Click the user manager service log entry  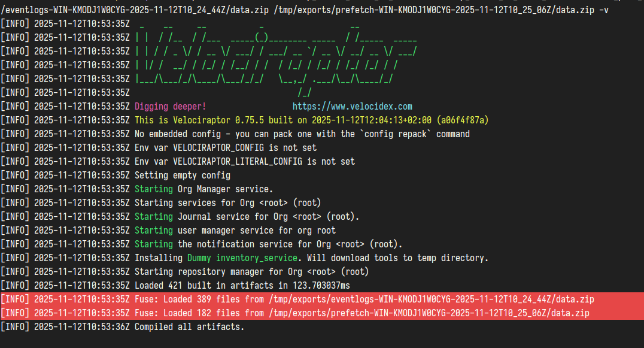235,230
